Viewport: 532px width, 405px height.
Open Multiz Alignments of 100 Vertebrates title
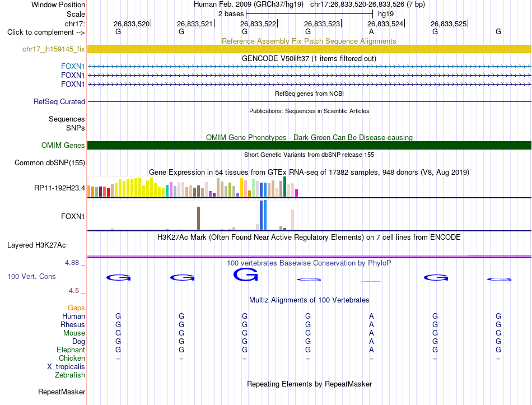(309, 300)
